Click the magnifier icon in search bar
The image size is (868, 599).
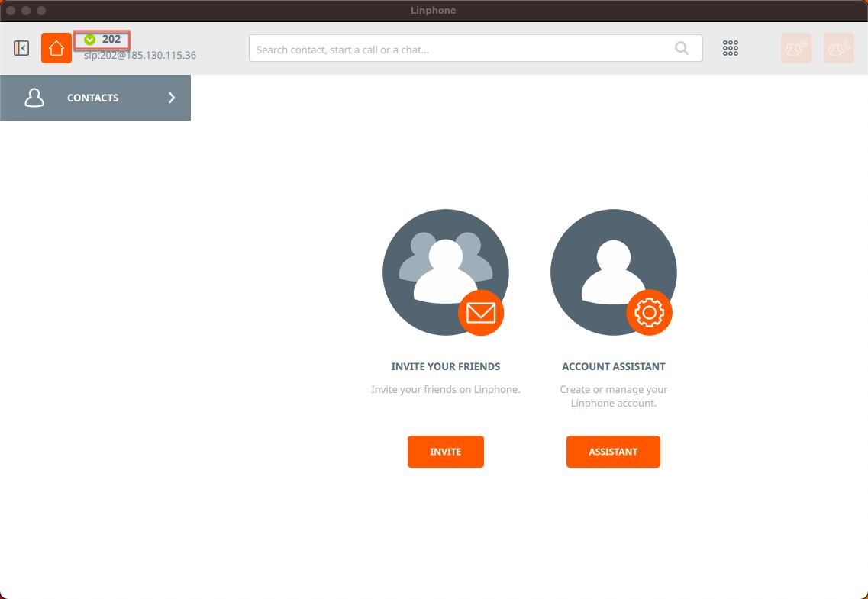pos(682,49)
